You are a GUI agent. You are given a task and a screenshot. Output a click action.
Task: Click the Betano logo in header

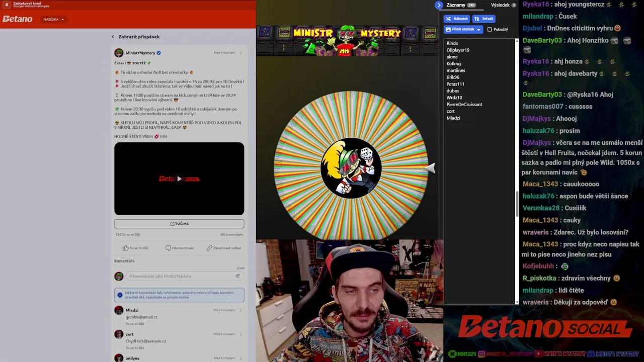[18, 19]
